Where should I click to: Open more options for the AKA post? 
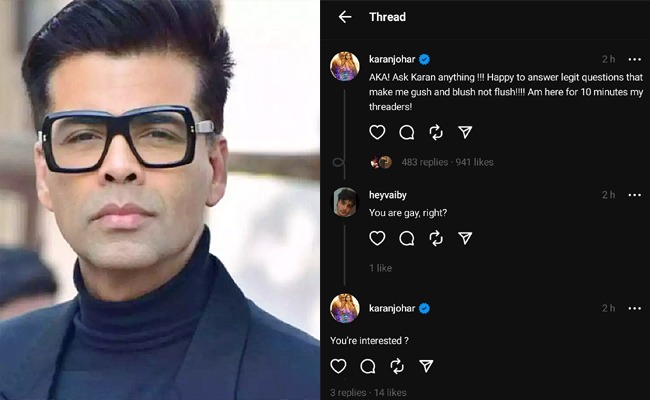(x=635, y=60)
